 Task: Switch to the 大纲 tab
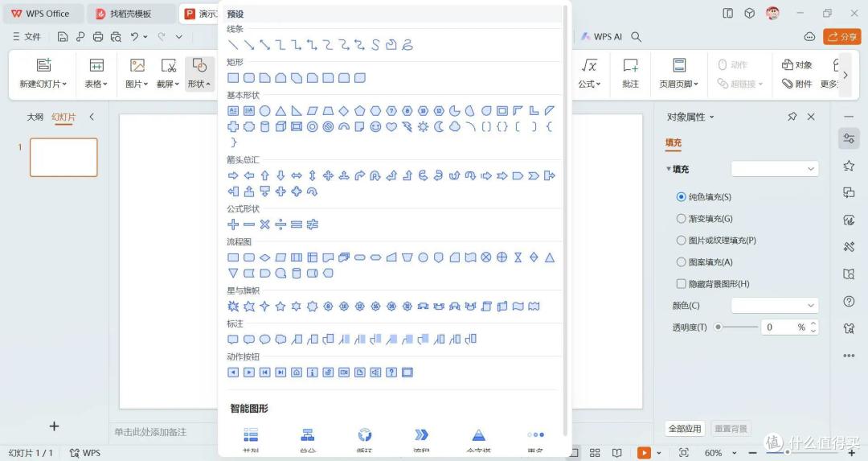tap(35, 117)
